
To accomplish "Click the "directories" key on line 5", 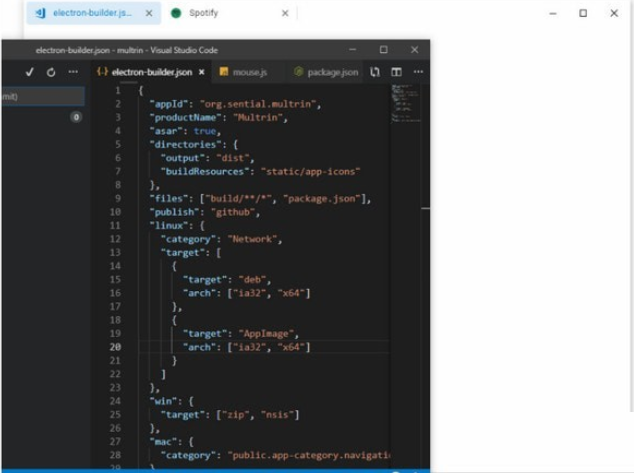I will [186, 145].
